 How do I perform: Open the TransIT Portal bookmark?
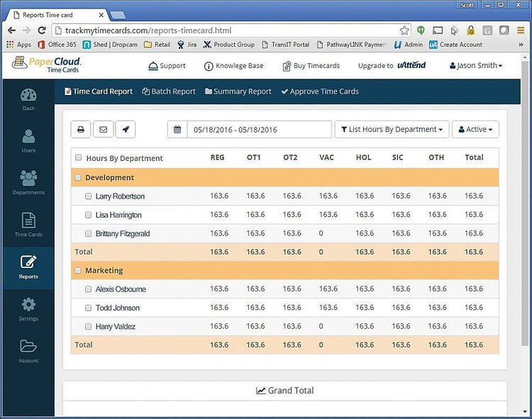285,45
